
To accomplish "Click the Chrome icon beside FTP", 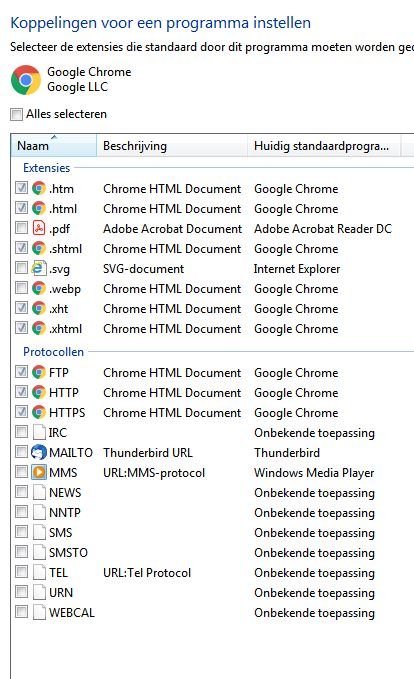I will tap(39, 372).
